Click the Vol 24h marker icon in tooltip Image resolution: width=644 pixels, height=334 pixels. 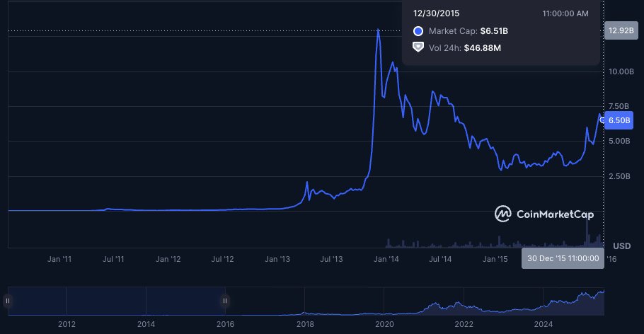tap(418, 47)
